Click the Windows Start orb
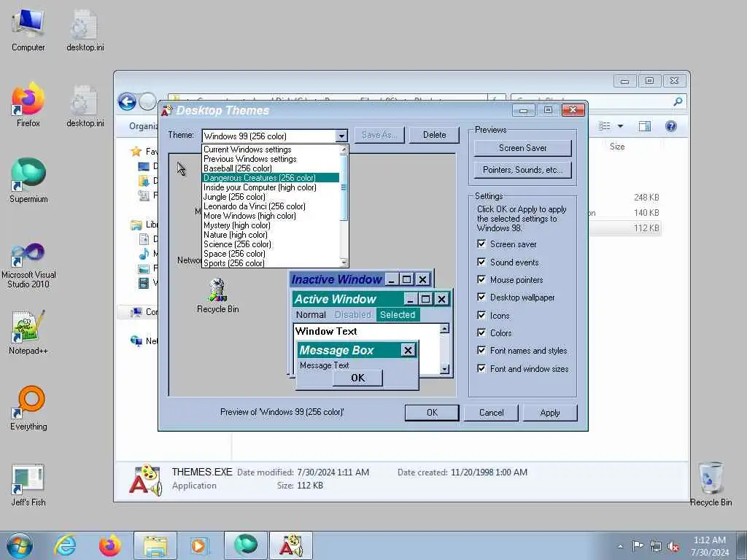 tap(20, 545)
